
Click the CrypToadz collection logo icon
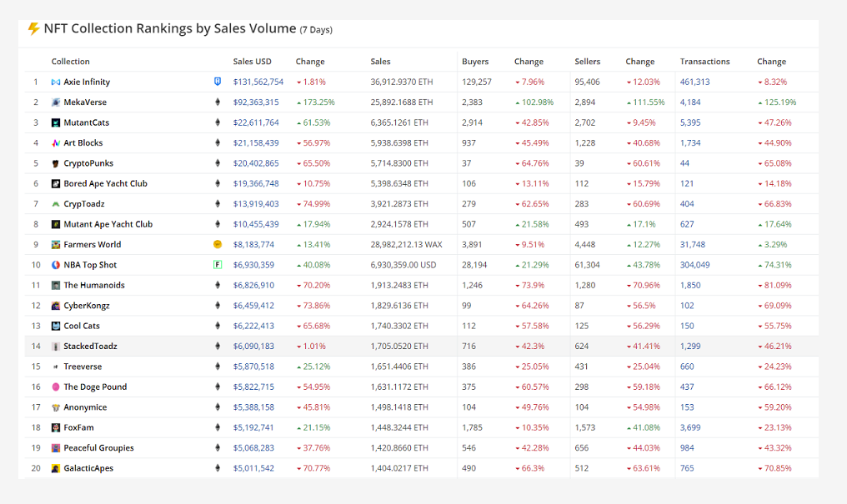[56, 204]
